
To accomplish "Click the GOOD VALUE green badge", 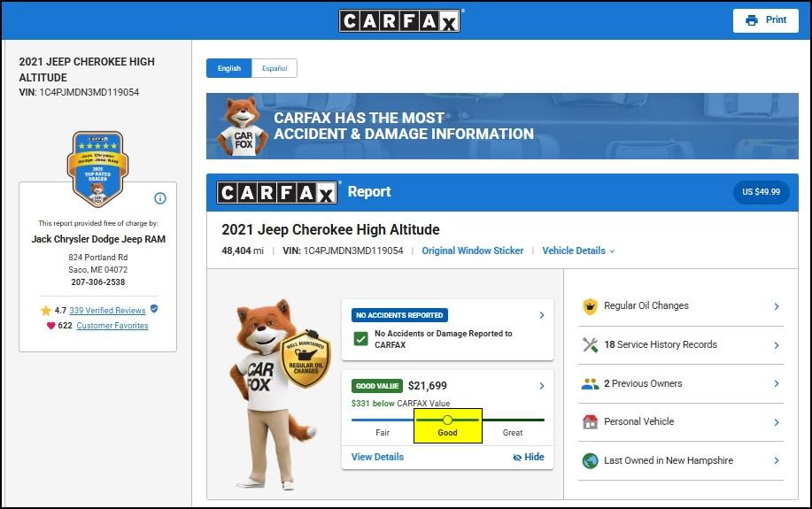I will click(x=377, y=386).
